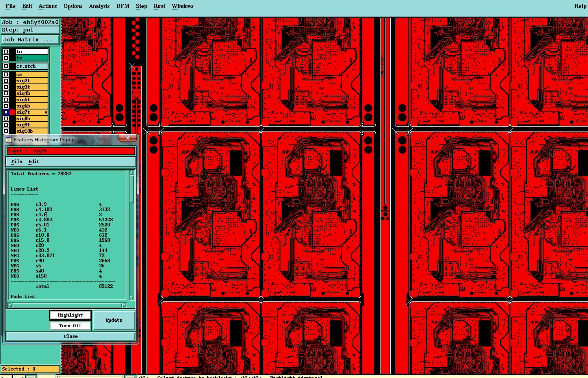The width and height of the screenshot is (588, 378).
Task: Toggle display checkbox for layer sig9t
Action: (x=6, y=125)
